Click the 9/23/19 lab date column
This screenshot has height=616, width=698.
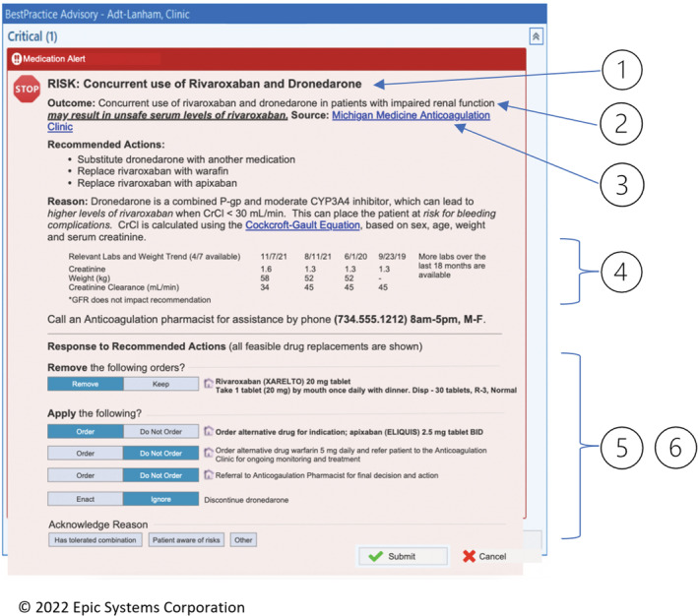pos(392,257)
